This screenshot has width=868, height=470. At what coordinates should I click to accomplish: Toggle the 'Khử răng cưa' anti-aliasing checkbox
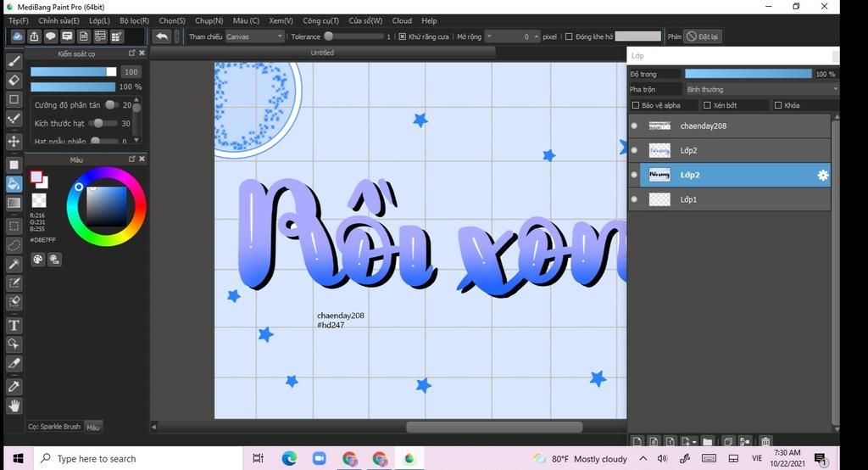coord(403,36)
